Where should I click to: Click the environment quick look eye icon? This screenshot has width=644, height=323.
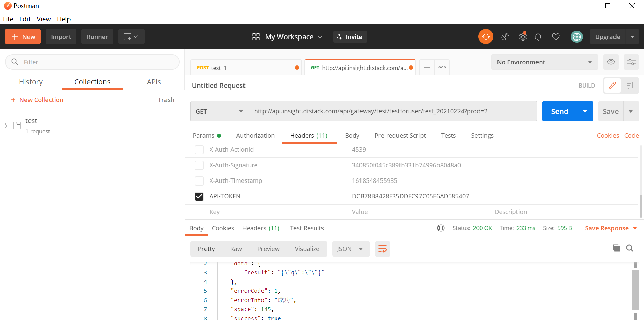[611, 62]
